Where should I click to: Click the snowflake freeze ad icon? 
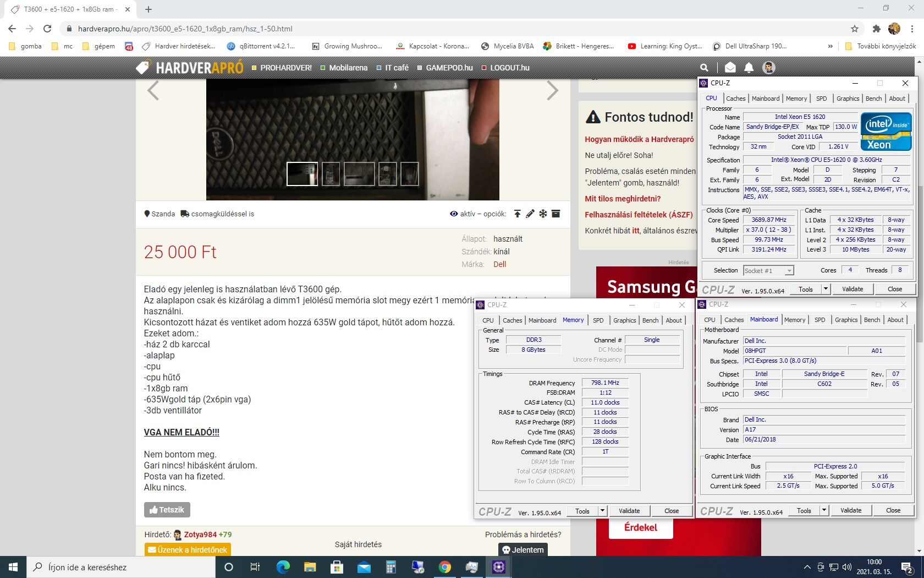tap(543, 214)
